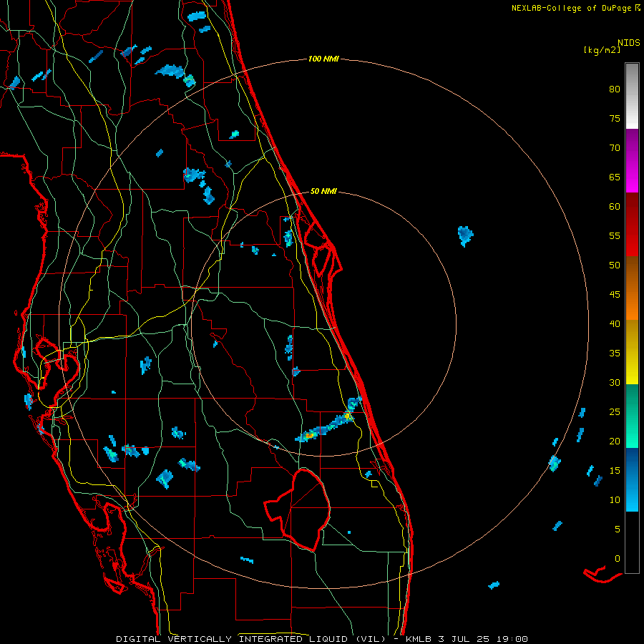Click the 5 value on color scale
Viewport: 644px width, 644px height.
coord(618,530)
